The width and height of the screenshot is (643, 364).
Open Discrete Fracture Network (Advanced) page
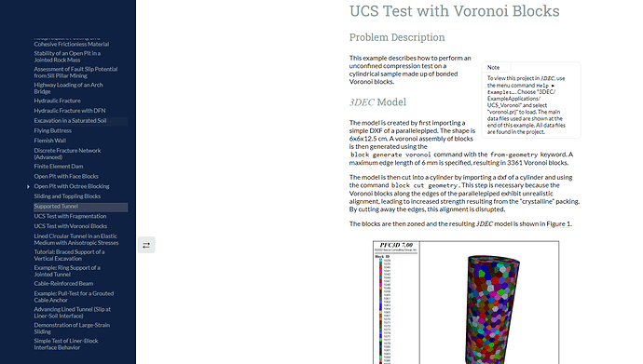tap(67, 154)
